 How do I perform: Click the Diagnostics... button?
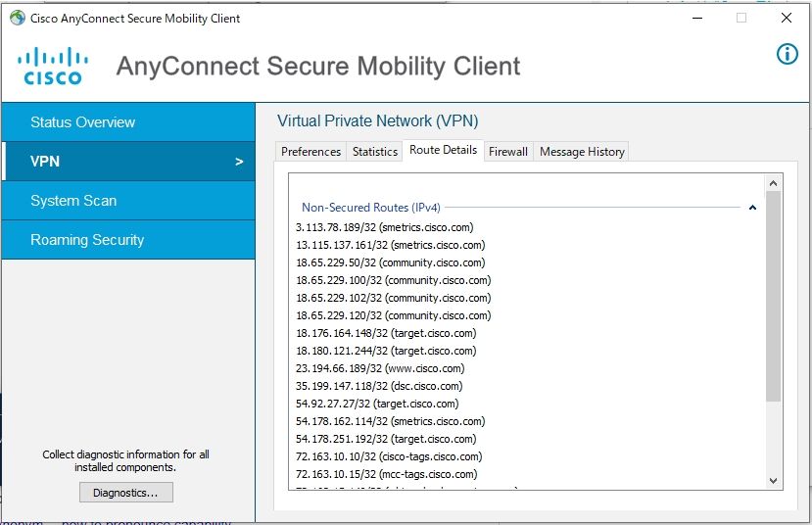(125, 493)
